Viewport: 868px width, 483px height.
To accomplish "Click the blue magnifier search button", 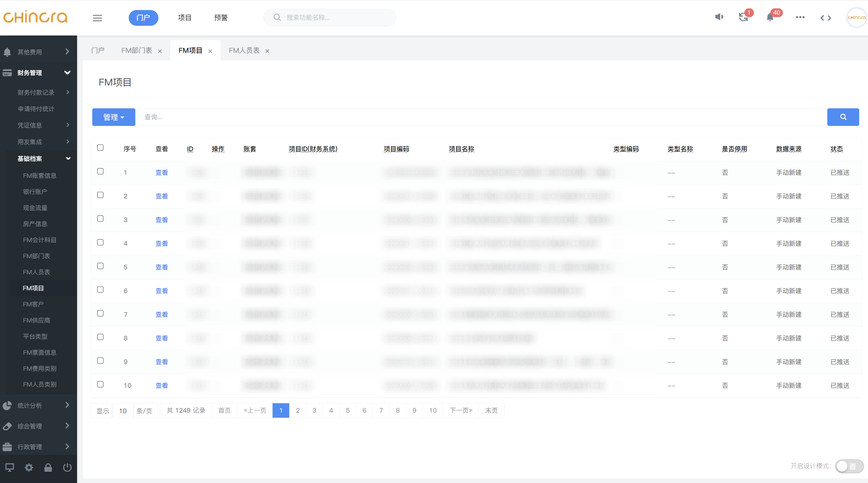I will tap(843, 117).
